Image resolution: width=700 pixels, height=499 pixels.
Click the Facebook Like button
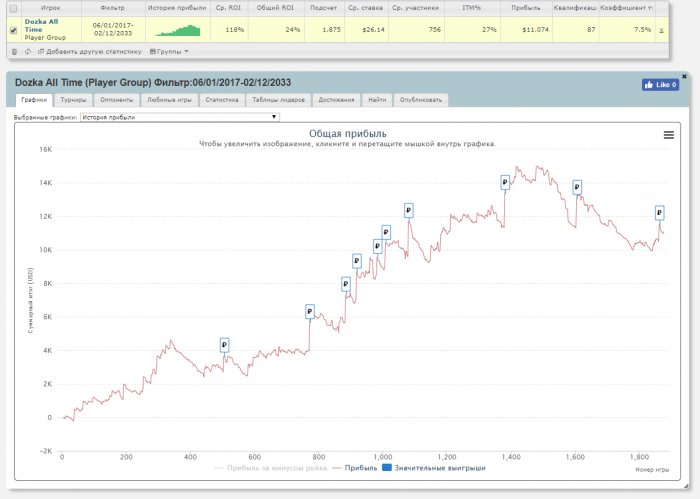(660, 85)
